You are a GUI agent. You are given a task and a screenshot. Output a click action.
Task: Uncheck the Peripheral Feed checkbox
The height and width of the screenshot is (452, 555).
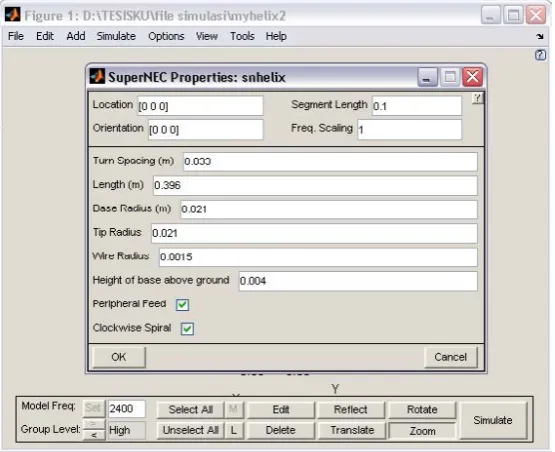pos(182,304)
